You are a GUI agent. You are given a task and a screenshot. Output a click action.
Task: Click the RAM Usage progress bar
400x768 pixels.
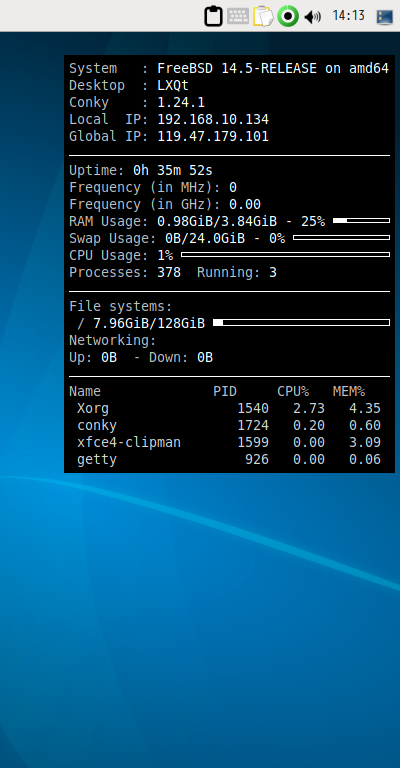[361, 220]
